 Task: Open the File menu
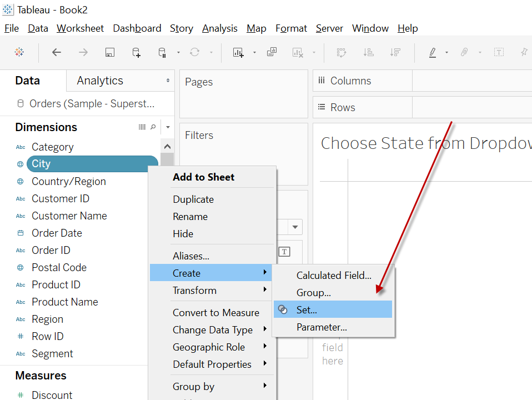coord(12,28)
